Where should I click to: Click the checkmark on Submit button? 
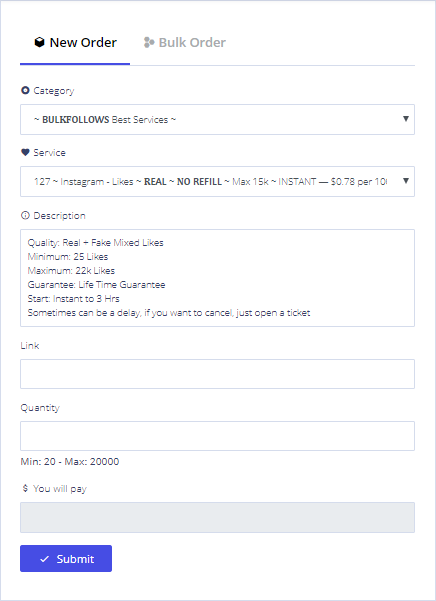point(44,559)
